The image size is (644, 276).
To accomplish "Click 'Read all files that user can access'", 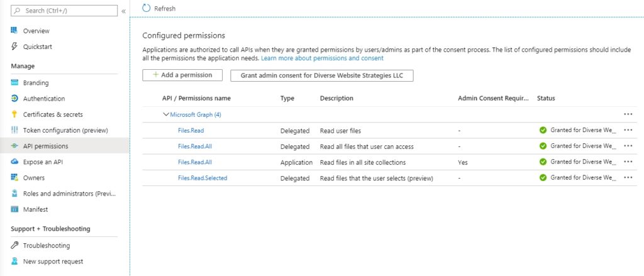I will [367, 146].
